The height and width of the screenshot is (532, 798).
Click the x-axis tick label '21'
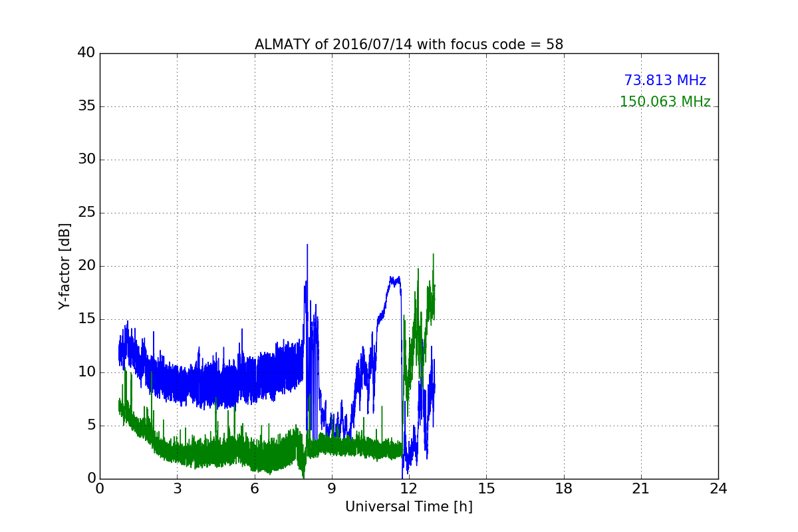point(641,488)
